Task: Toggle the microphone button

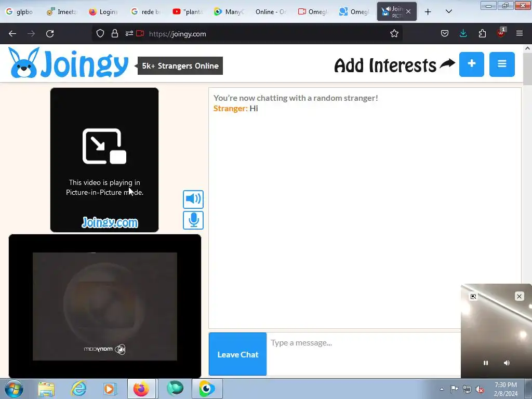Action: pos(193,220)
